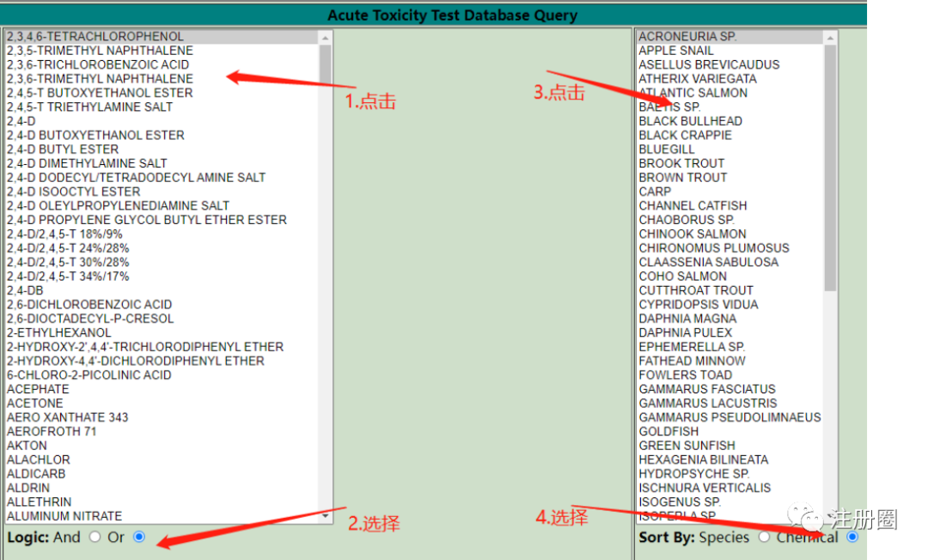Select DAPHNIA MAGNA species entry
This screenshot has width=928, height=560.
click(730, 319)
